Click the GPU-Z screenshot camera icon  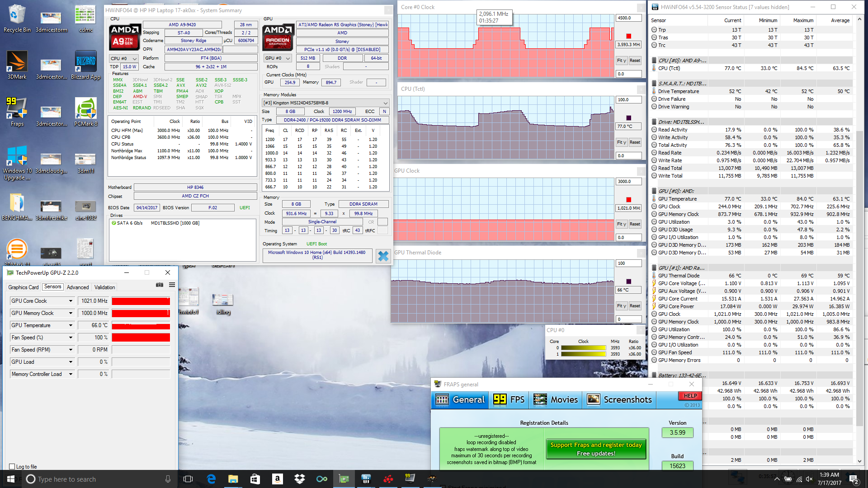pyautogui.click(x=160, y=285)
